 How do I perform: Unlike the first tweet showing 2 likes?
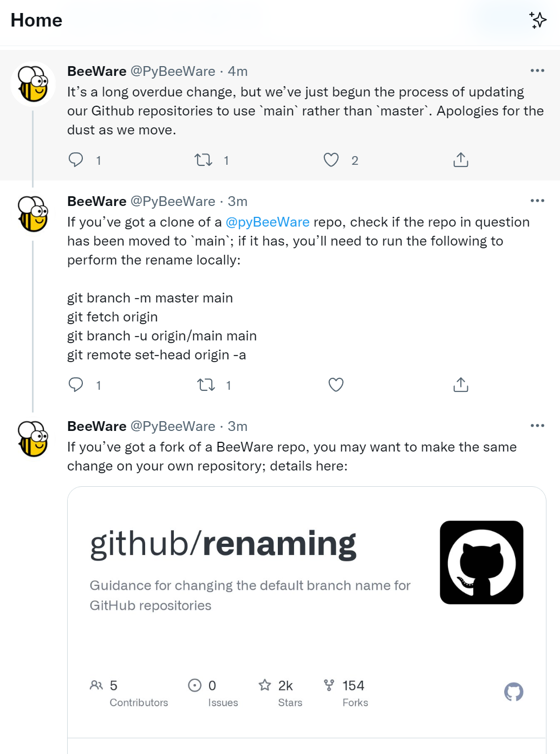[331, 159]
